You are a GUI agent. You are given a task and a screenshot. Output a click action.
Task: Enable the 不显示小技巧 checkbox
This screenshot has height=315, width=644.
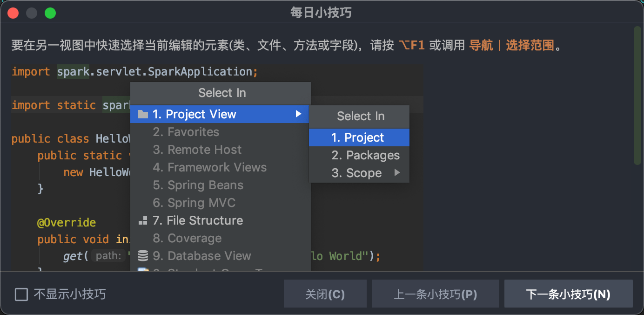coord(21,294)
